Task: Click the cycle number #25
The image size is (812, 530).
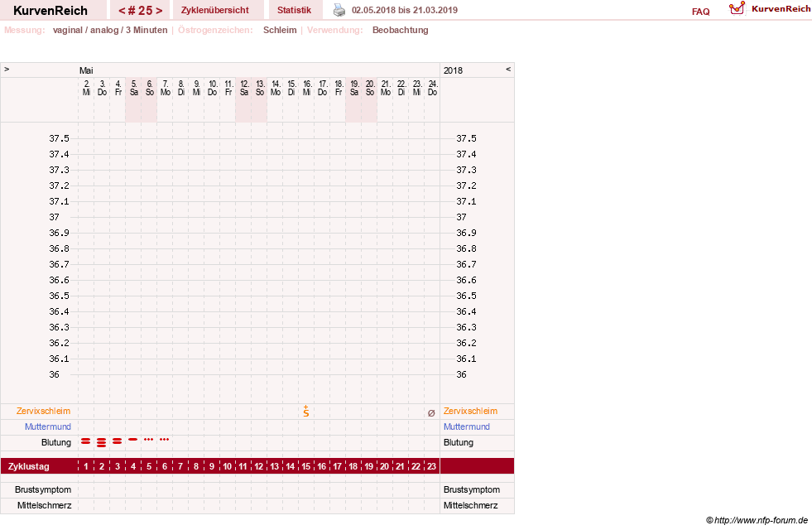Action: tap(141, 11)
